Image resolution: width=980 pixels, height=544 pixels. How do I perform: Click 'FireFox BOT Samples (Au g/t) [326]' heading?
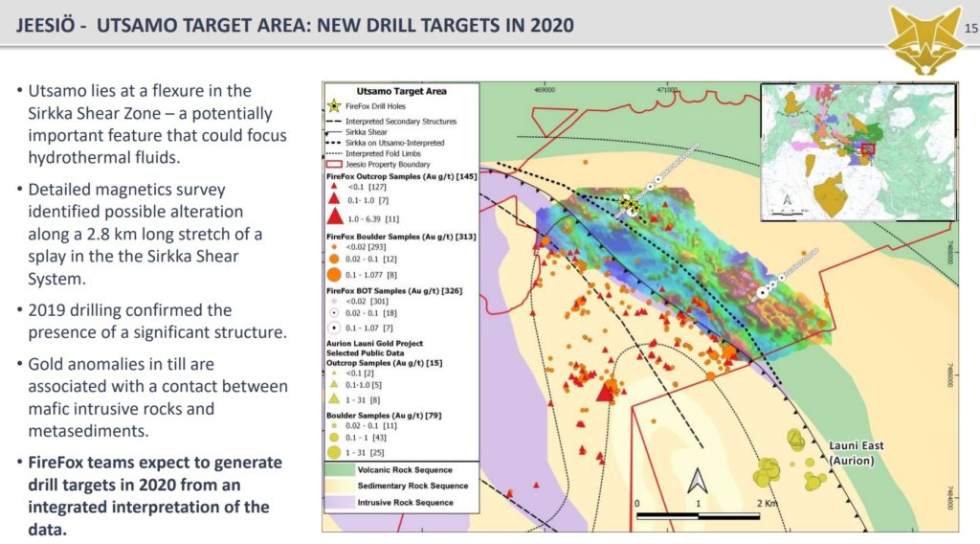[x=394, y=291]
